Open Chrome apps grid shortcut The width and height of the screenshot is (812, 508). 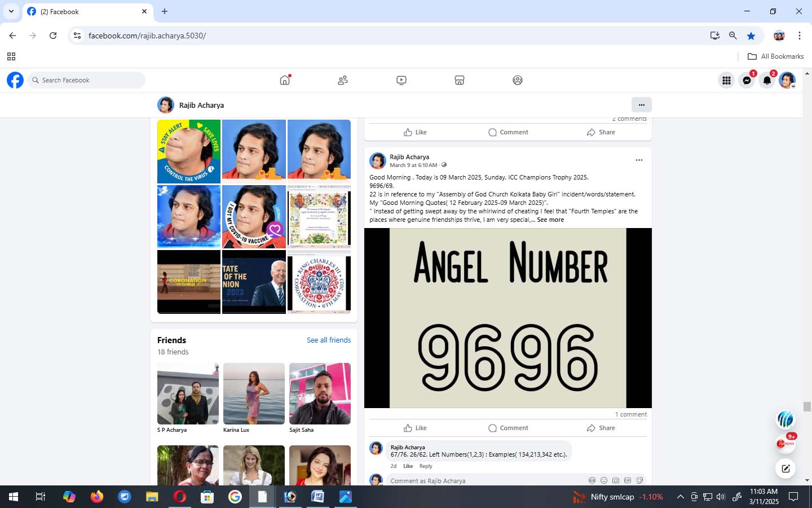11,56
